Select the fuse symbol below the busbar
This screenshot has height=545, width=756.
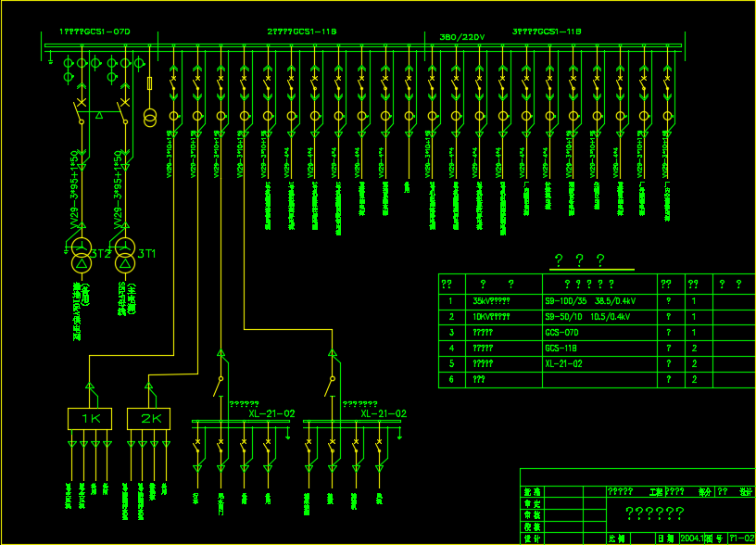pyautogui.click(x=150, y=84)
